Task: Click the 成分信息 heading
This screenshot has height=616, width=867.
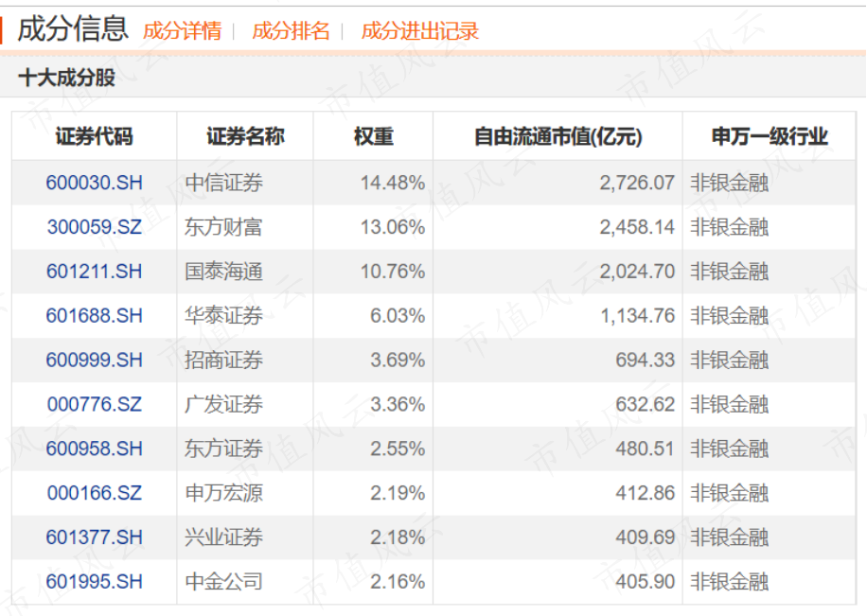Action: [73, 29]
